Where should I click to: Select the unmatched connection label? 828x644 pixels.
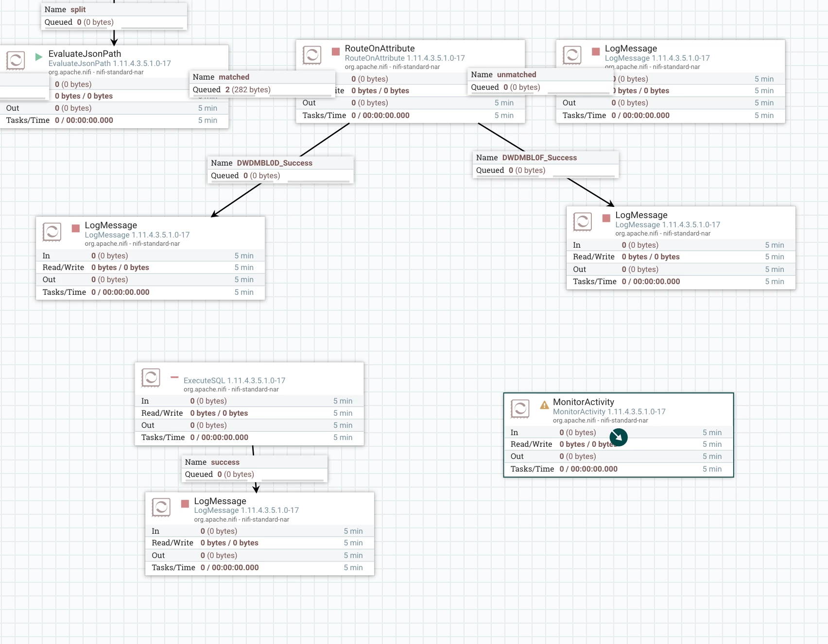(x=540, y=81)
